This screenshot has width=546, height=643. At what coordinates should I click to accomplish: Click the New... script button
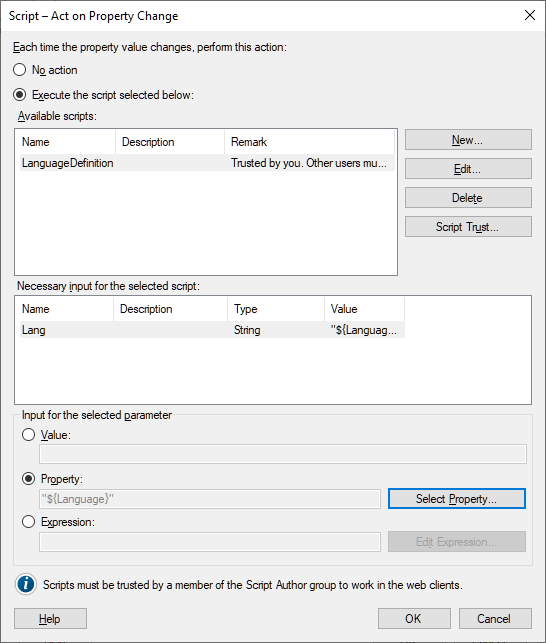[x=468, y=140]
